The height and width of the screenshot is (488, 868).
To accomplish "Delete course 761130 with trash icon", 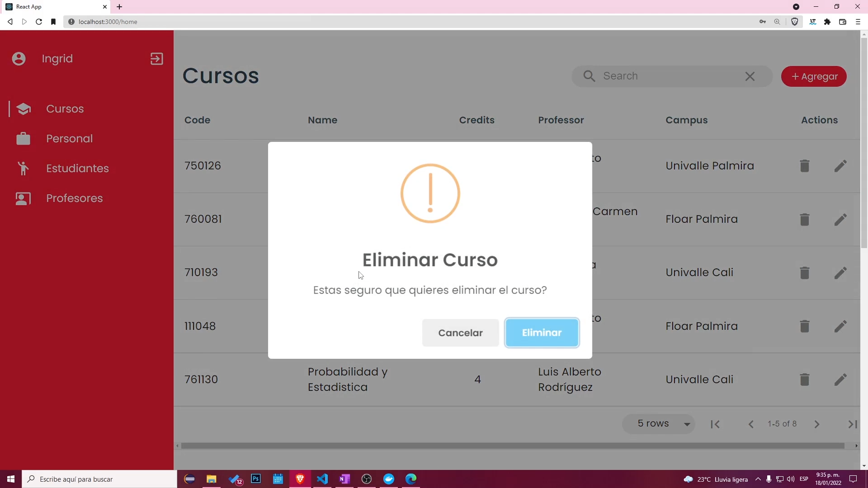I will [x=805, y=380].
